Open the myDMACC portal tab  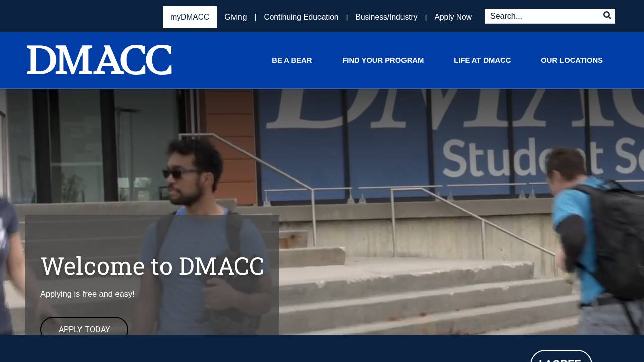[x=190, y=17]
